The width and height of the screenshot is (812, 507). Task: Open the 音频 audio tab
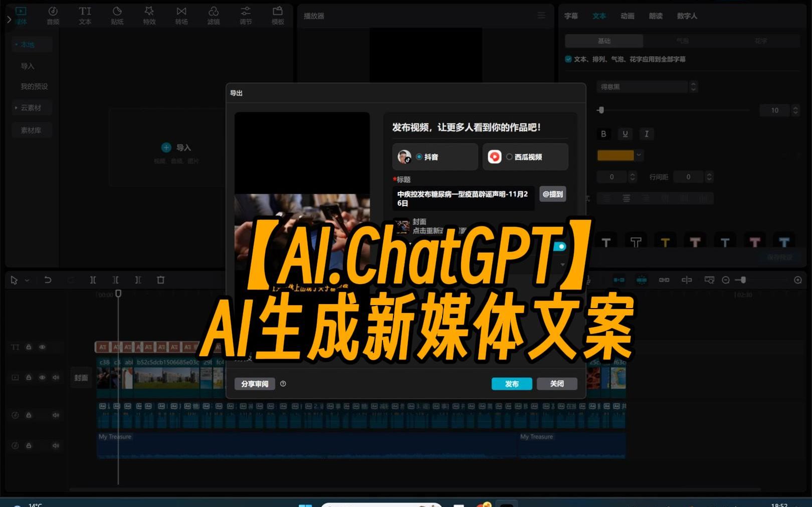click(x=53, y=16)
